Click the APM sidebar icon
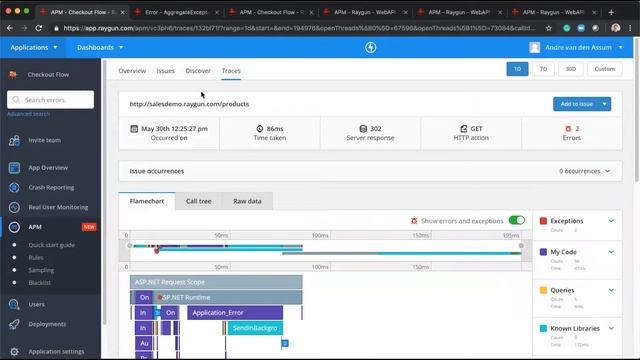 [14, 227]
